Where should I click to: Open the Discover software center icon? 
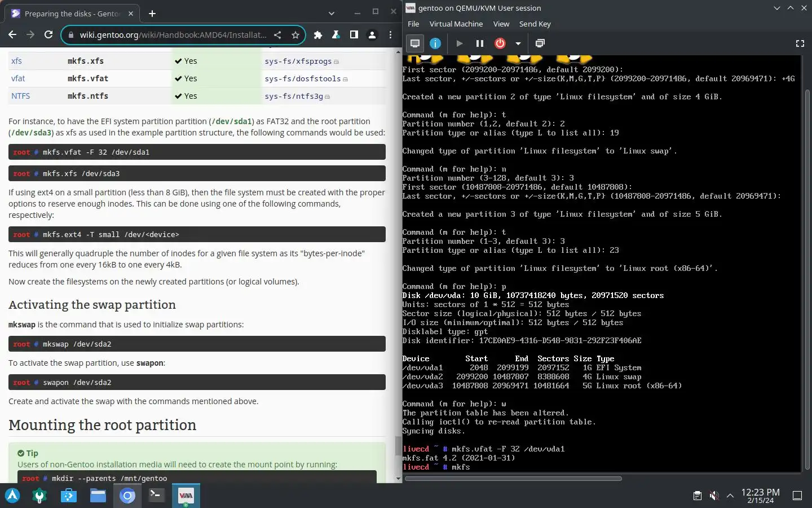point(69,496)
